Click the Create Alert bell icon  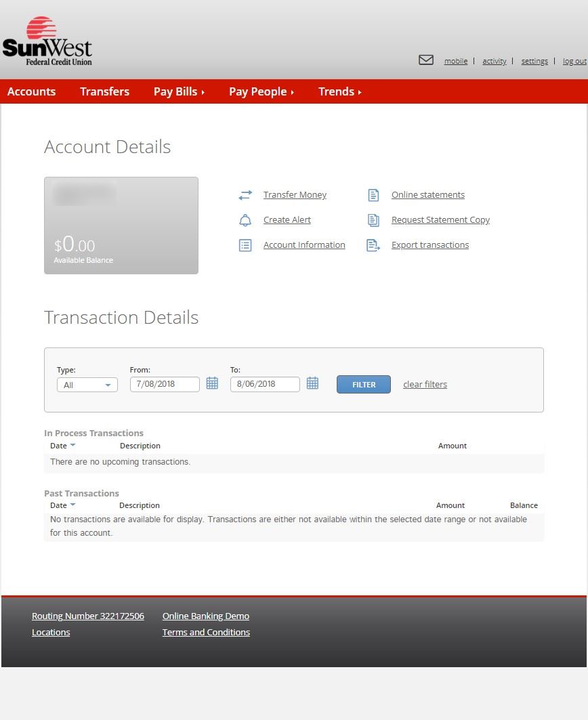[245, 220]
